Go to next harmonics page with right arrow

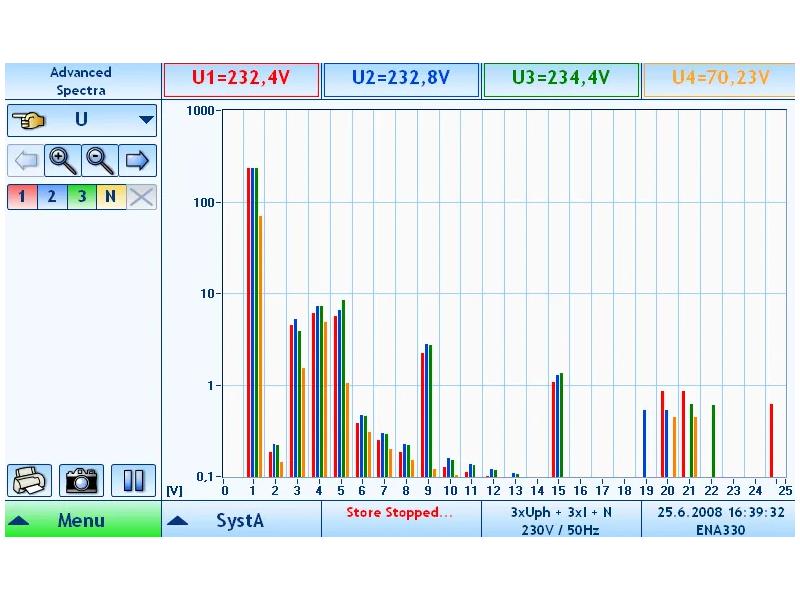click(x=137, y=160)
